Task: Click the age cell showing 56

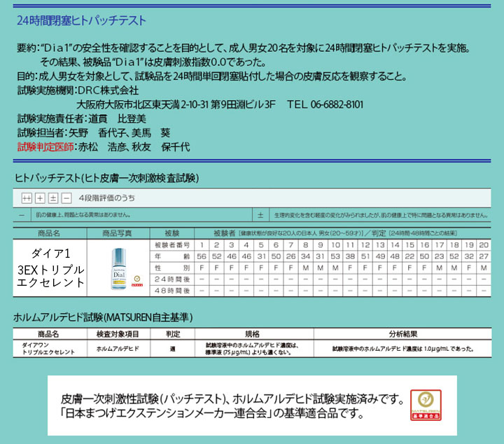Action: (x=202, y=256)
